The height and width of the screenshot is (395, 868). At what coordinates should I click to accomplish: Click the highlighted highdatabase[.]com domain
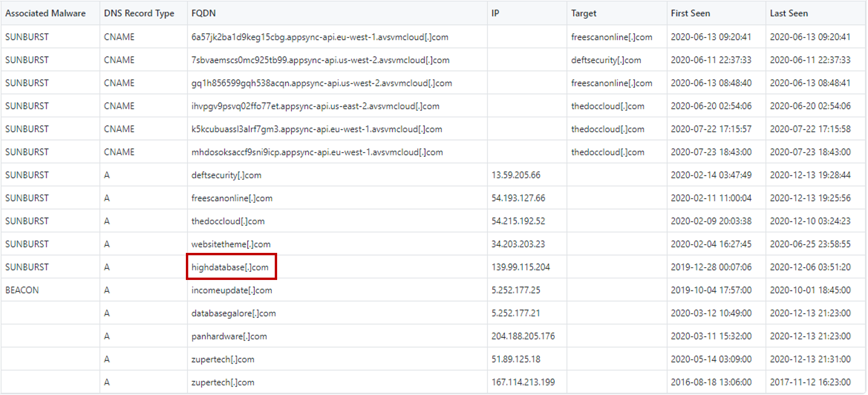pos(230,267)
